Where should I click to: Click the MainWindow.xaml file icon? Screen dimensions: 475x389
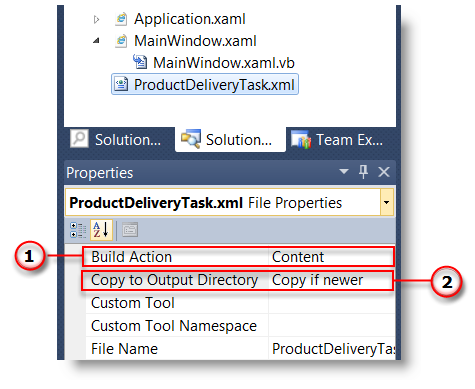[121, 41]
